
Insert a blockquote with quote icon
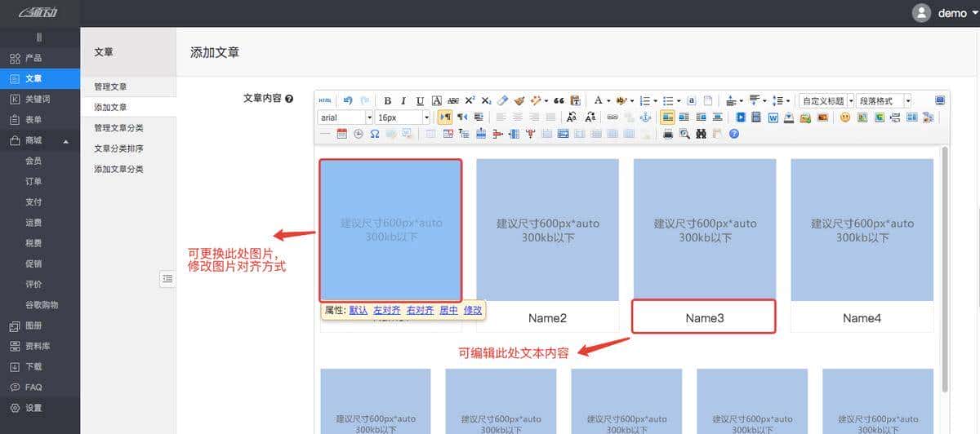click(x=559, y=100)
